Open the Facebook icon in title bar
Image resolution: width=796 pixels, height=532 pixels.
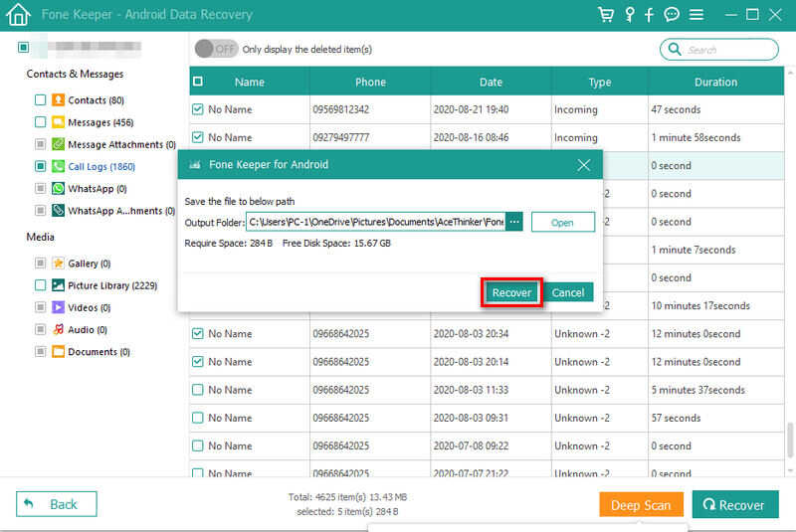(x=650, y=14)
